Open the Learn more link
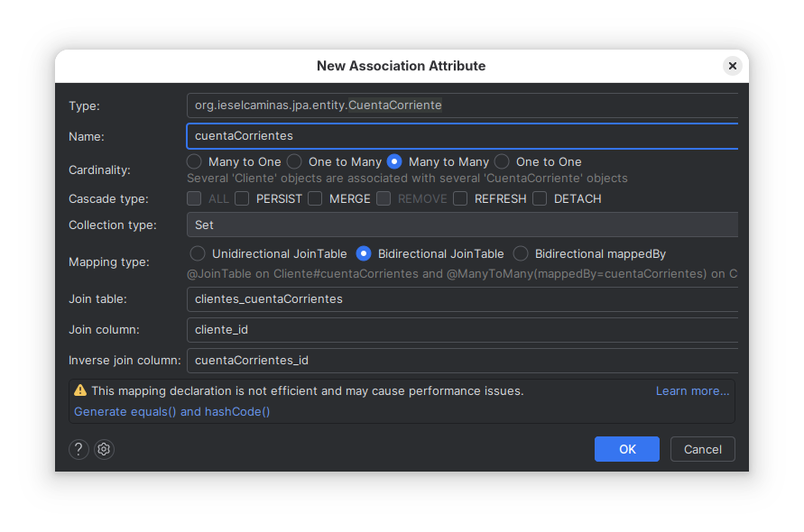Screen dimensions: 804x532 point(692,390)
